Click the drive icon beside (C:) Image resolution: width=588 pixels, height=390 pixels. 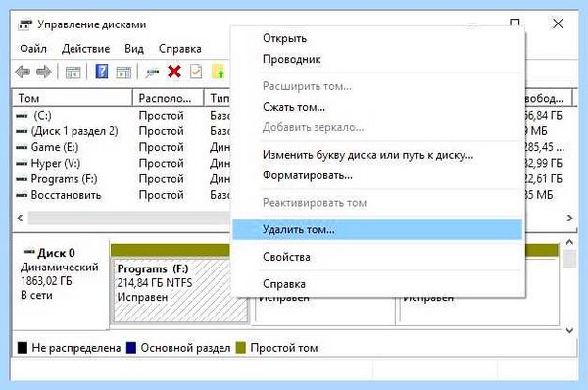coord(22,116)
